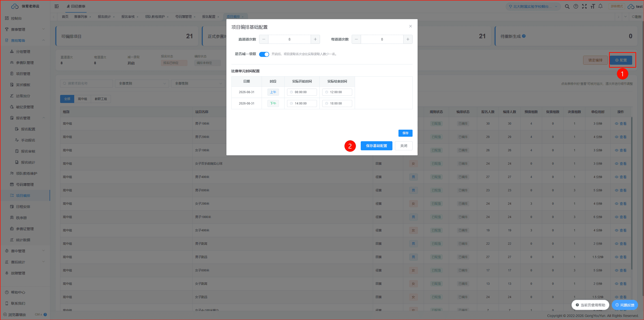This screenshot has width=644, height=320.
Task: Switch to the 首页 tab
Action: (x=65, y=17)
